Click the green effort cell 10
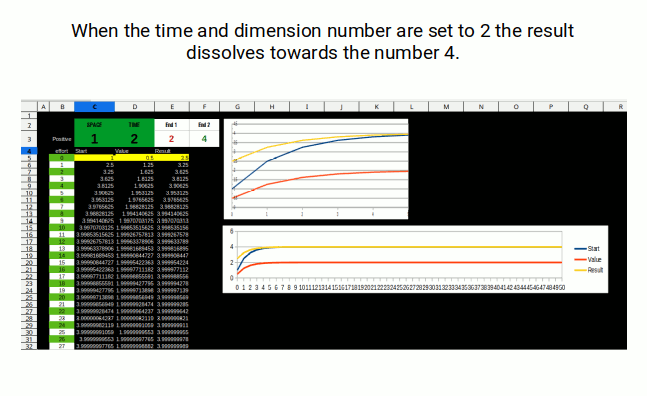 click(62, 227)
